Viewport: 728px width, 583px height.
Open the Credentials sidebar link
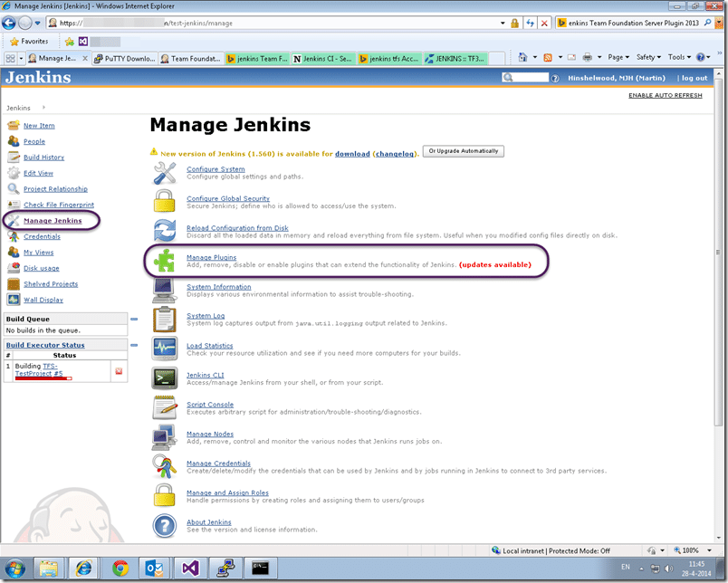point(42,236)
